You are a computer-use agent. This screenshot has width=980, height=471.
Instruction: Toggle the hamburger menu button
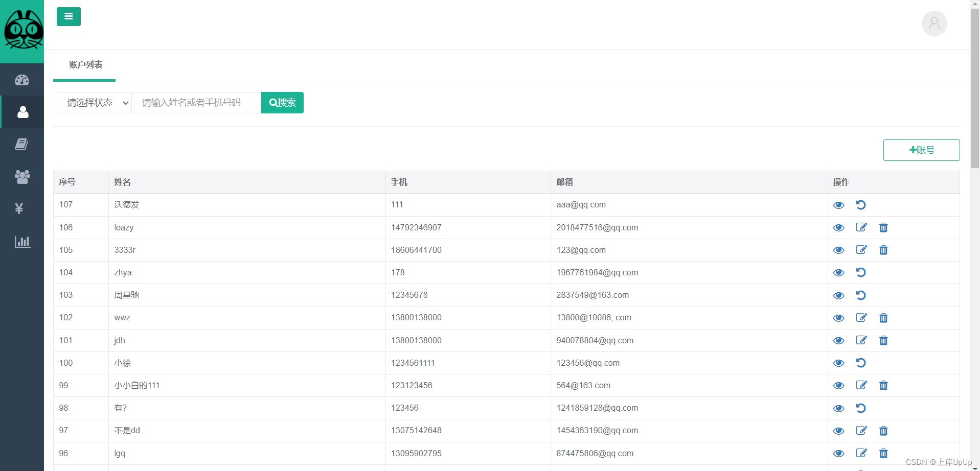click(69, 16)
